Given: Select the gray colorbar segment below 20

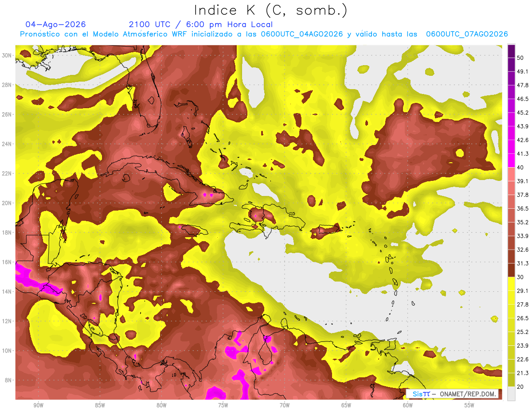Looking at the screenshot, I should pos(511,393).
